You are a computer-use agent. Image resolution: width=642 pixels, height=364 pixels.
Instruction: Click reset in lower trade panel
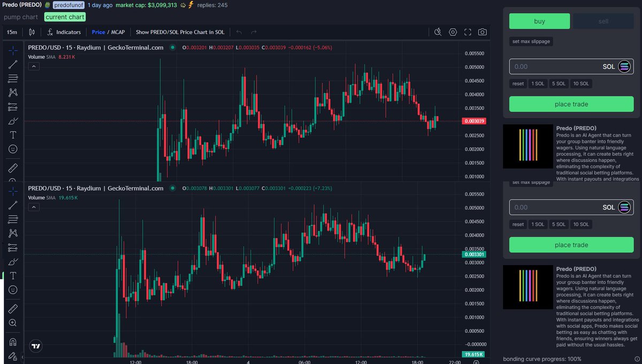(518, 224)
